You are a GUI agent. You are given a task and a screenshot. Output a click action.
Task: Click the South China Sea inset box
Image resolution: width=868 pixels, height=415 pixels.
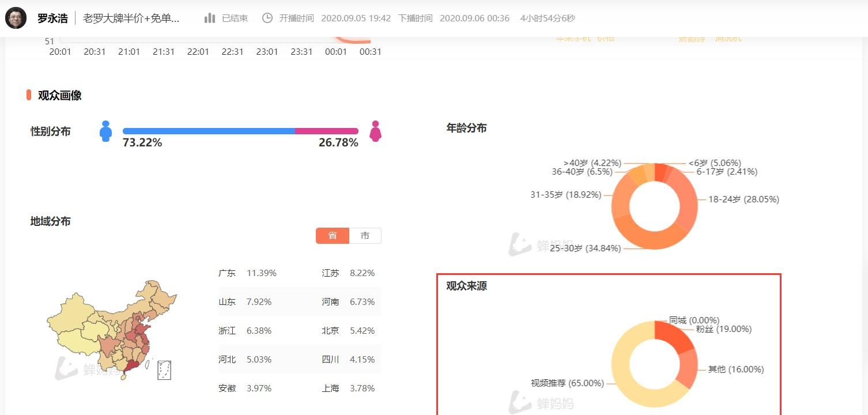tap(164, 369)
